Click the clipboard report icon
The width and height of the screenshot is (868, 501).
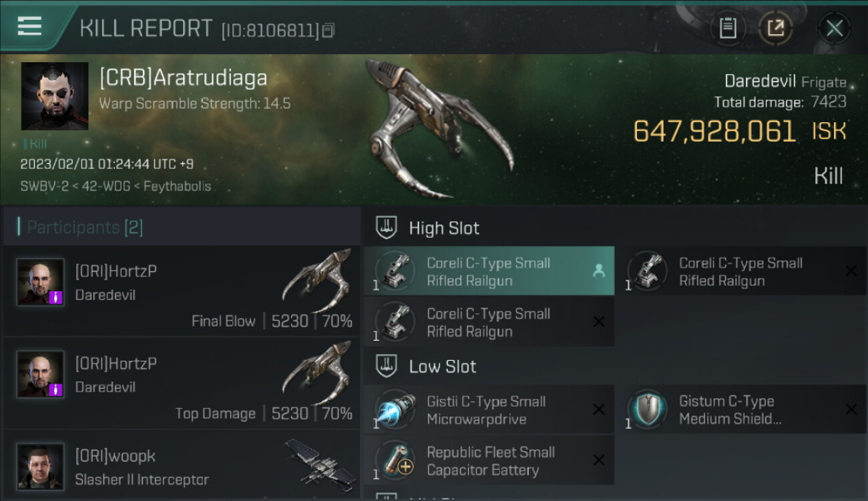point(728,28)
